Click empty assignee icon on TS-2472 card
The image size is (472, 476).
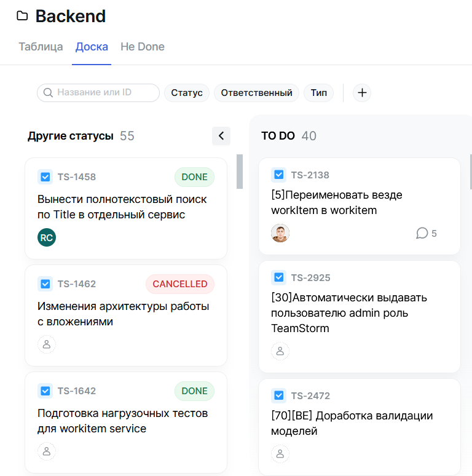pos(280,454)
